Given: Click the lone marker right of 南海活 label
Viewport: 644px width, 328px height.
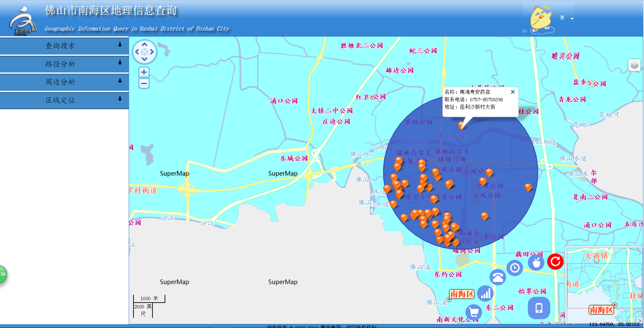Looking at the screenshot, I should click(x=484, y=216).
